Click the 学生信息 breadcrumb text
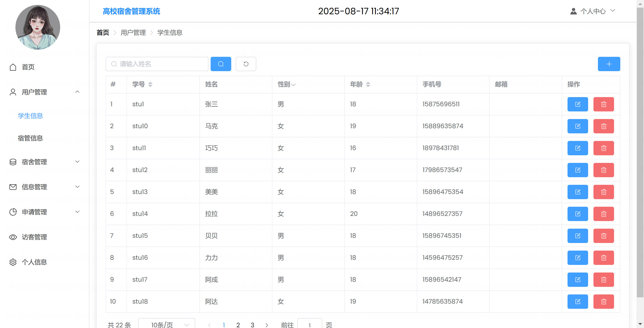Viewport: 644px width, 328px height. 170,32
